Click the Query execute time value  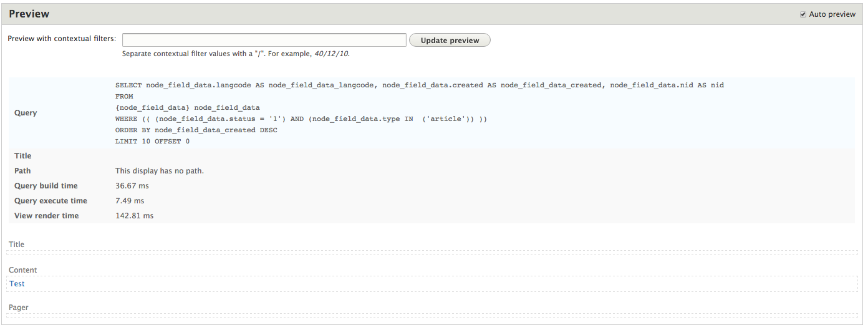(130, 201)
